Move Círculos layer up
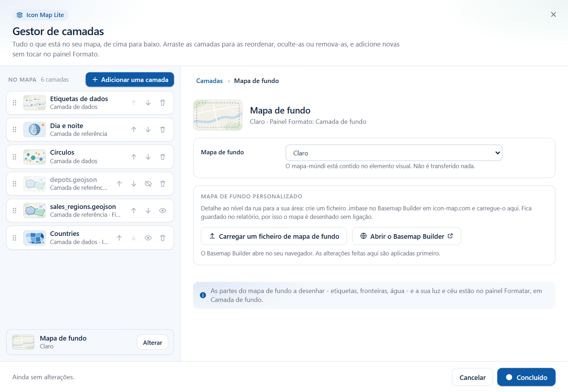Viewport: 568px width, 392px height. click(x=133, y=157)
